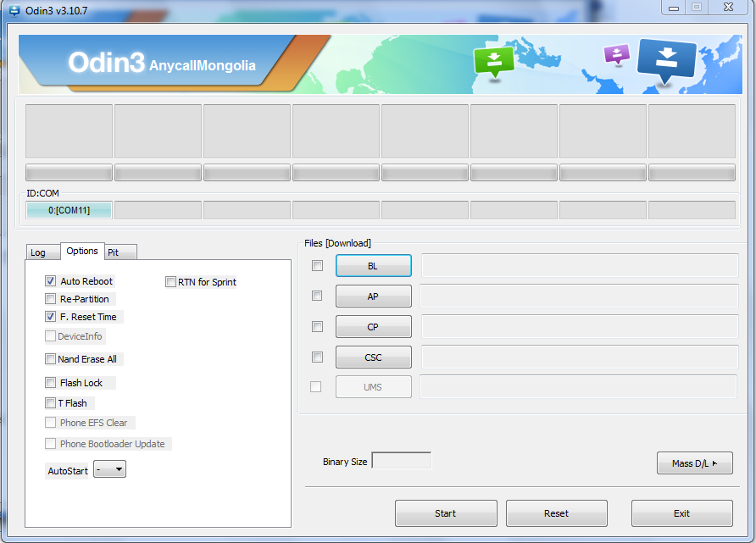Click the ID:COM label
The image size is (756, 543).
point(42,193)
